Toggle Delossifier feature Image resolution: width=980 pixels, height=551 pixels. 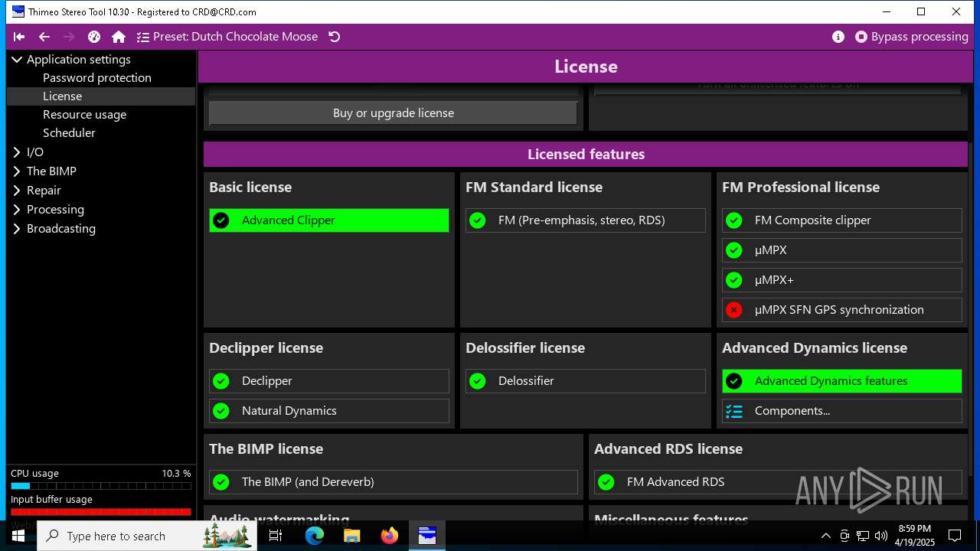586,381
